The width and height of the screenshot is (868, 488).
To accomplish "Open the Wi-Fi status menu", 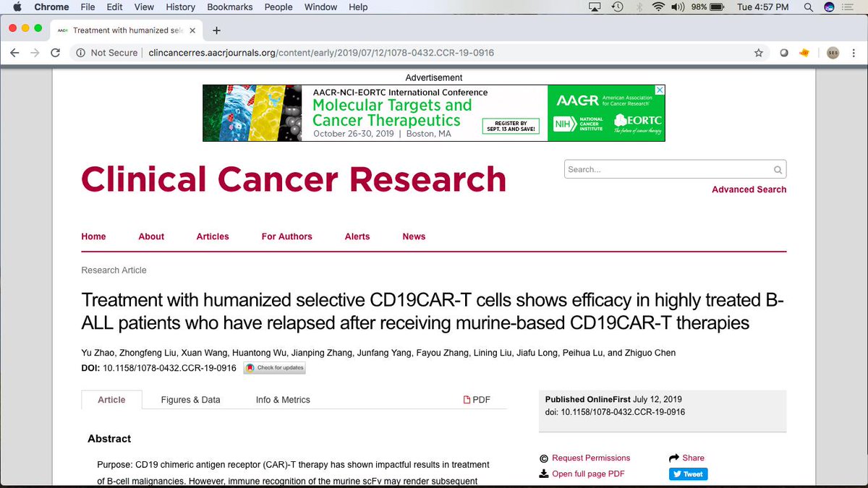I will pyautogui.click(x=658, y=7).
